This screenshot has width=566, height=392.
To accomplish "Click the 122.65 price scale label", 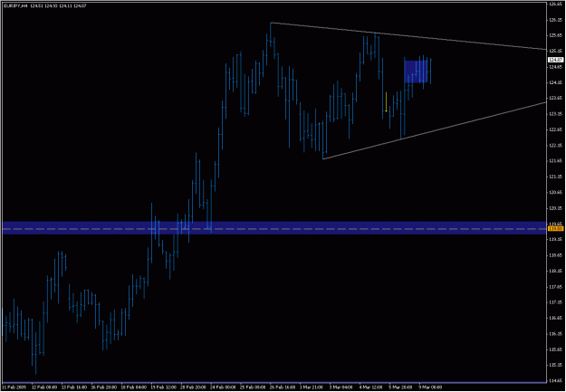I will (554, 129).
